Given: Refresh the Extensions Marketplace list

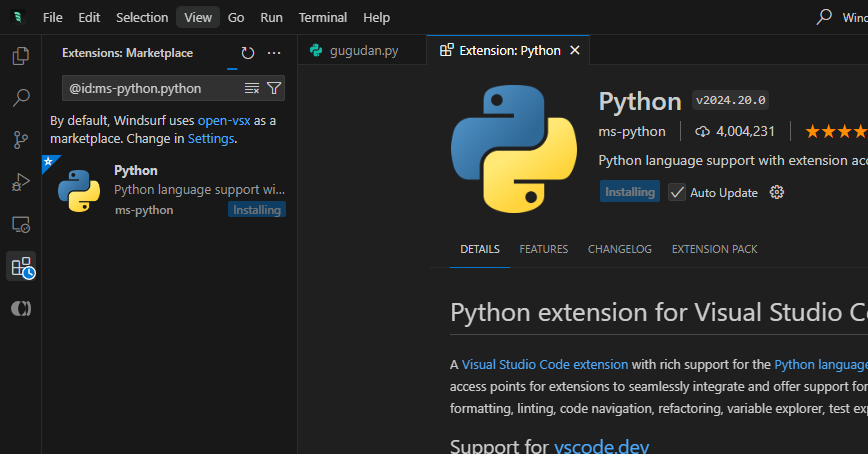Looking at the screenshot, I should (x=247, y=53).
